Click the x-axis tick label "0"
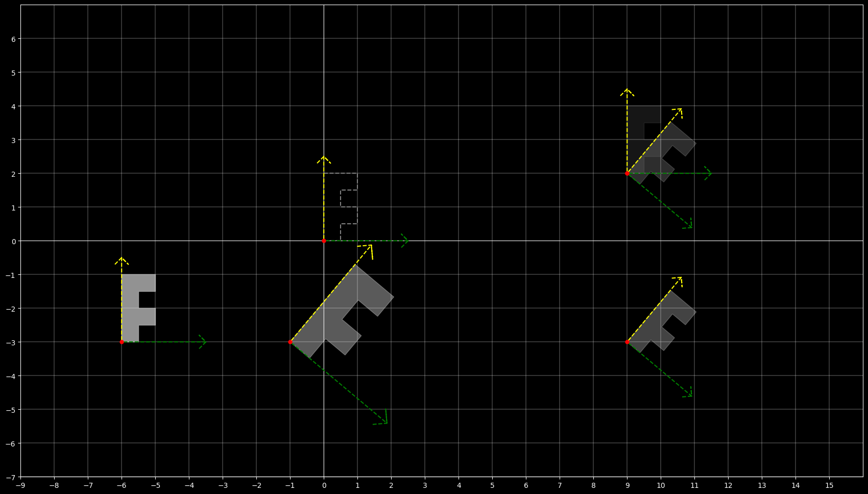The image size is (868, 494). [324, 485]
